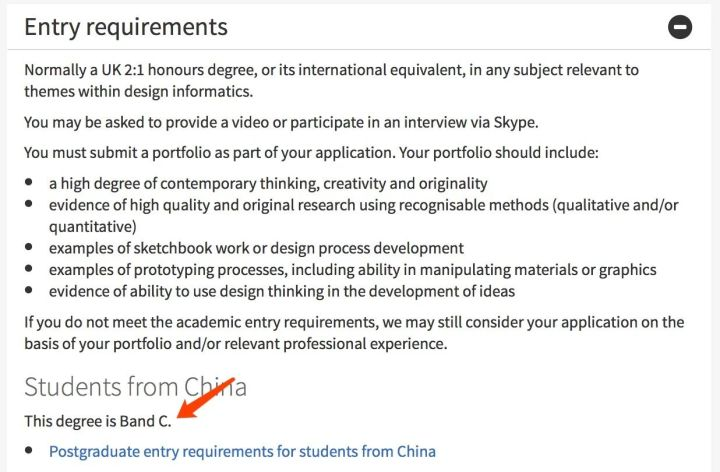
Task: Collapse the Entry requirements section via minus icon
Action: tap(680, 27)
